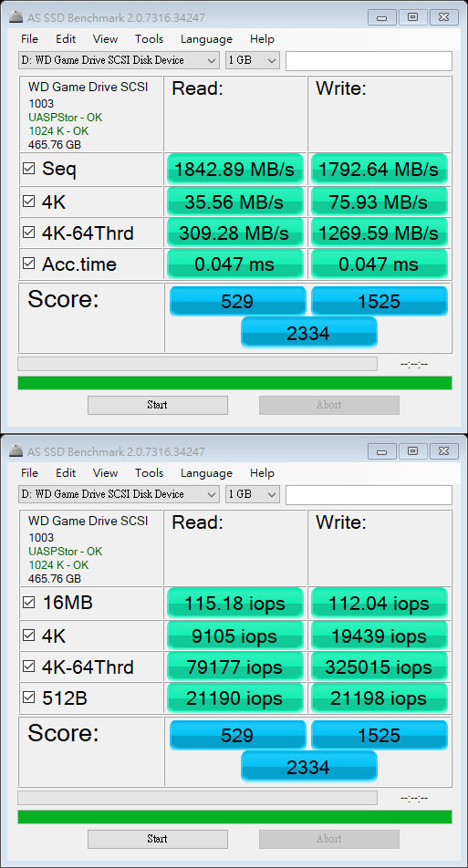This screenshot has width=468, height=868.
Task: Click the app icon in bottom window title bar
Action: tap(16, 451)
